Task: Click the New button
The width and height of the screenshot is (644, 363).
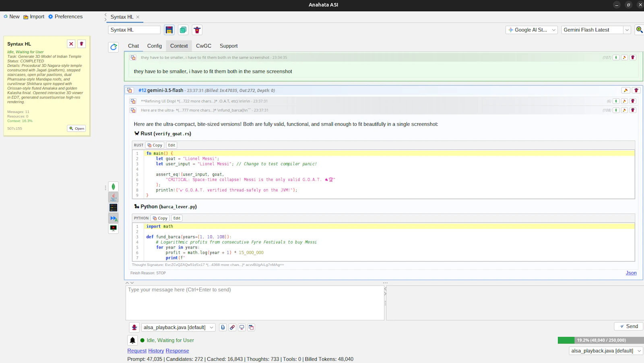Action: point(12,17)
